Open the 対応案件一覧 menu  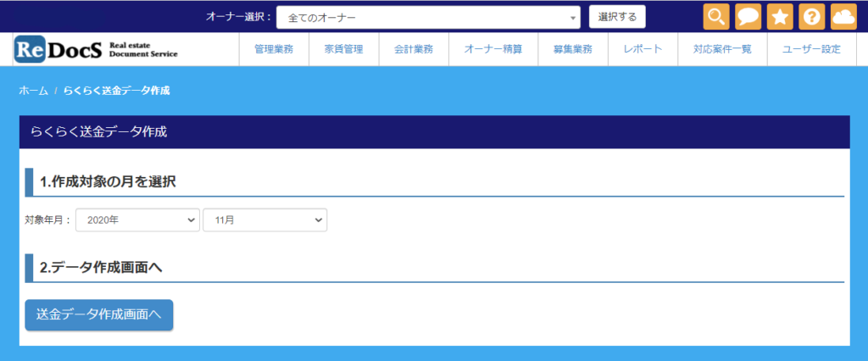click(x=722, y=49)
